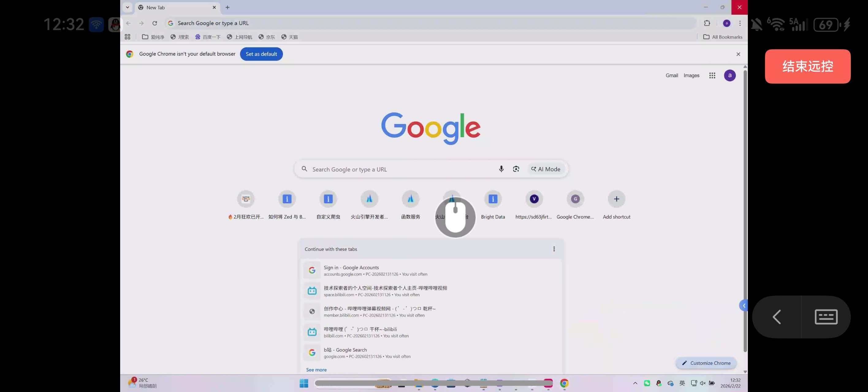Reload the current page
The height and width of the screenshot is (392, 868).
click(x=155, y=23)
